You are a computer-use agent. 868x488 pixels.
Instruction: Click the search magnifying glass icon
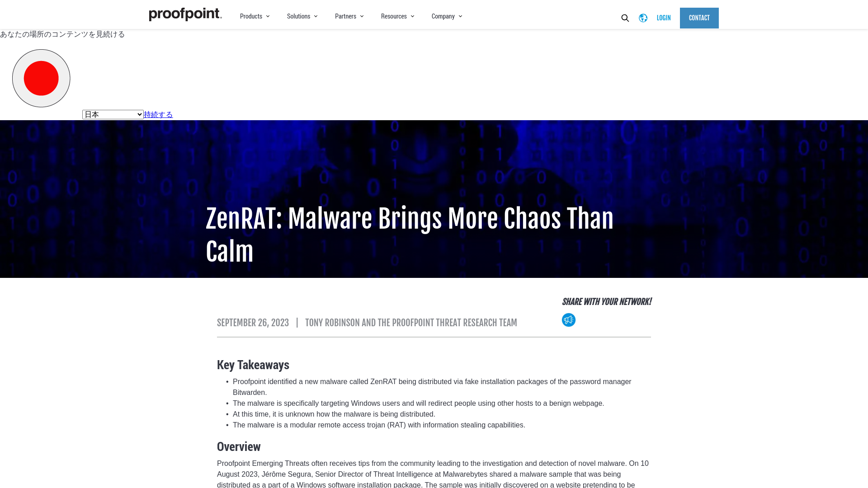coord(625,18)
